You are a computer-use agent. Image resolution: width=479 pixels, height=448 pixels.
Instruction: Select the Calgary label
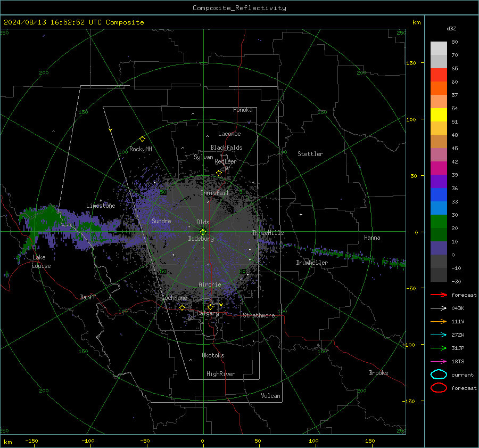[208, 313]
